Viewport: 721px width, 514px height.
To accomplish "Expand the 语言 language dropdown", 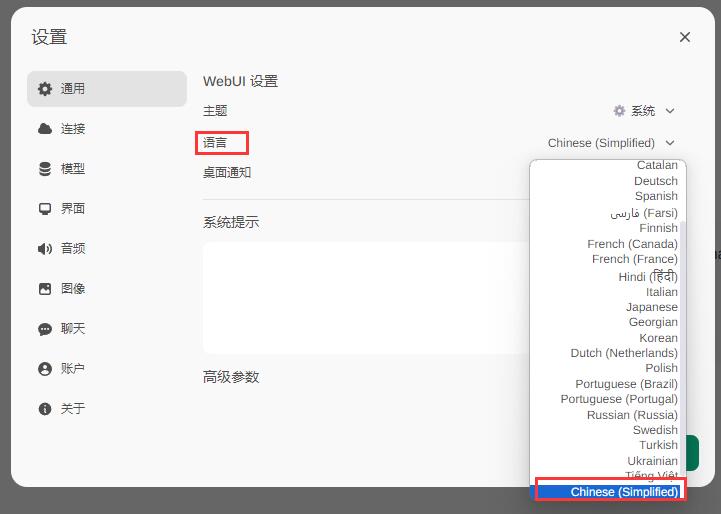I will click(611, 143).
